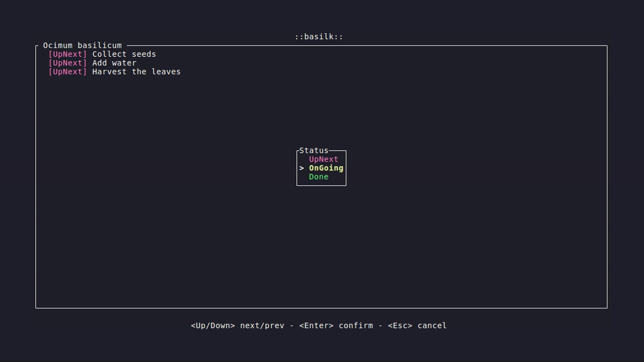
Task: Select the UpNext option in Status popup
Action: tap(324, 159)
